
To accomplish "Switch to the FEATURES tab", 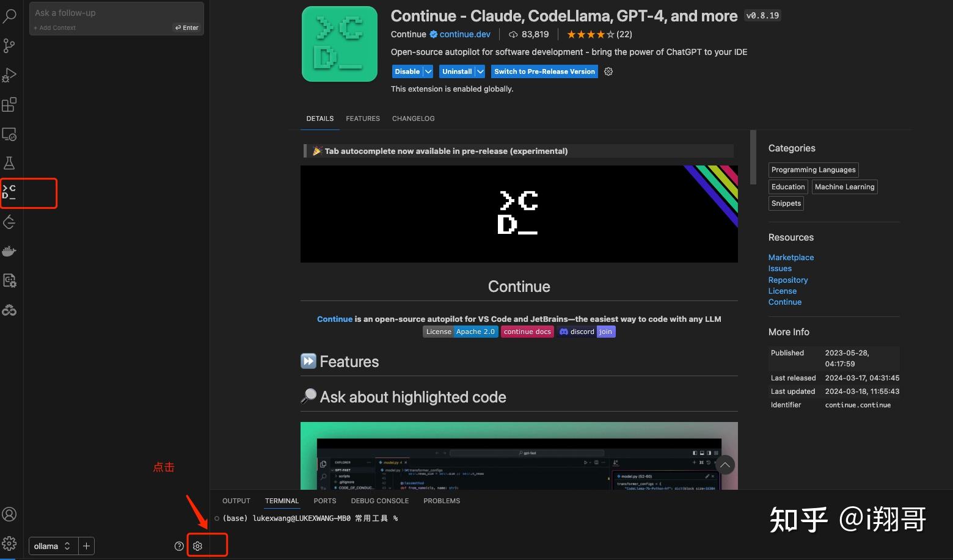I will pyautogui.click(x=362, y=118).
